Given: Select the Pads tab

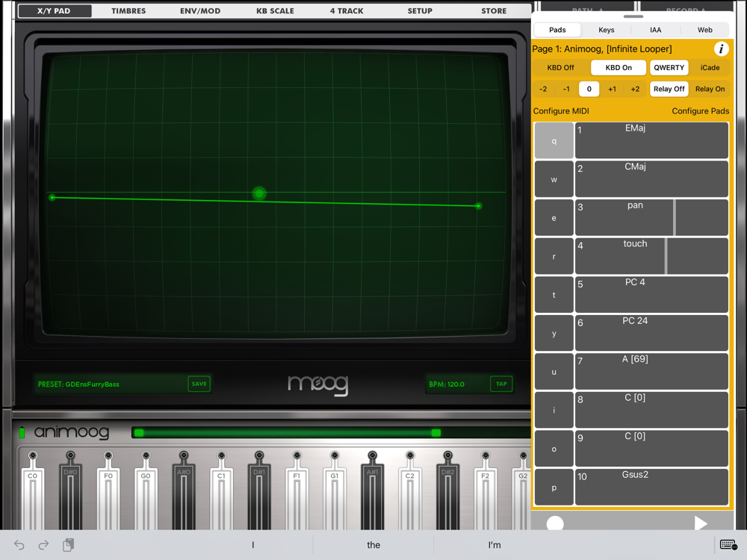Looking at the screenshot, I should (557, 30).
